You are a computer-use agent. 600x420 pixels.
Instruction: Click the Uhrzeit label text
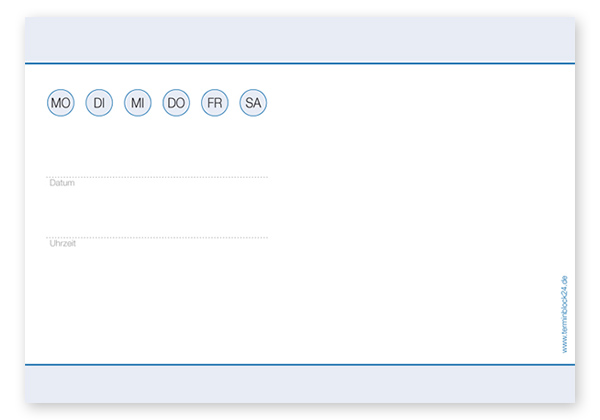(63, 243)
